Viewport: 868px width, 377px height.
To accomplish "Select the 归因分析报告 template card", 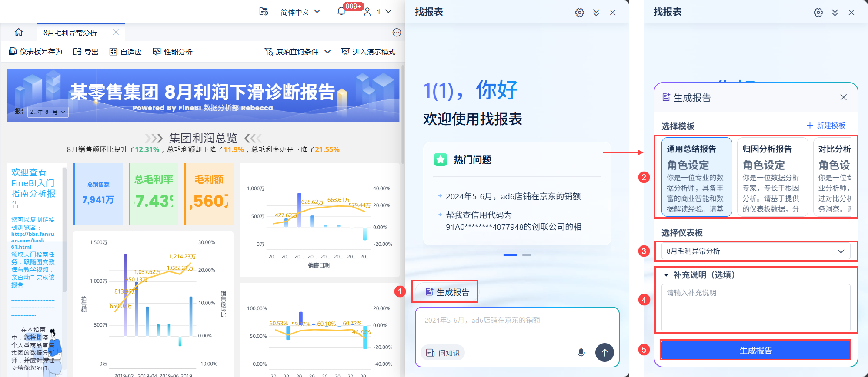I will tap(771, 177).
